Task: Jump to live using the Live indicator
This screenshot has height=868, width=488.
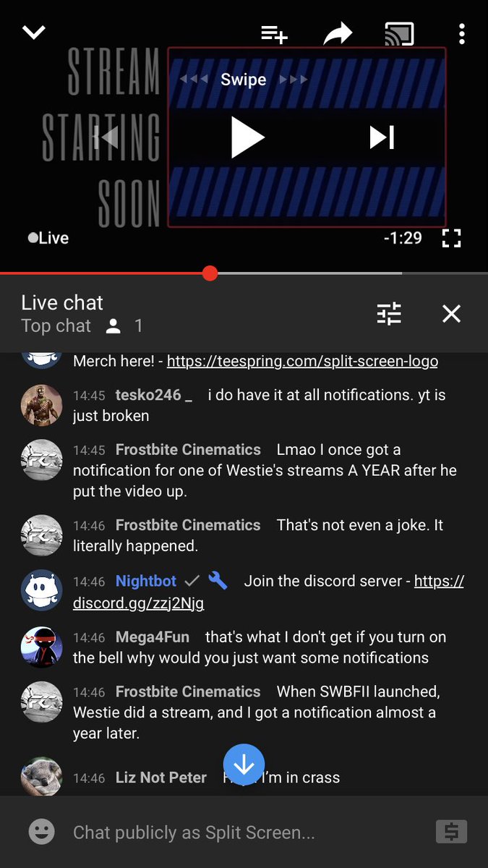Action: click(48, 238)
